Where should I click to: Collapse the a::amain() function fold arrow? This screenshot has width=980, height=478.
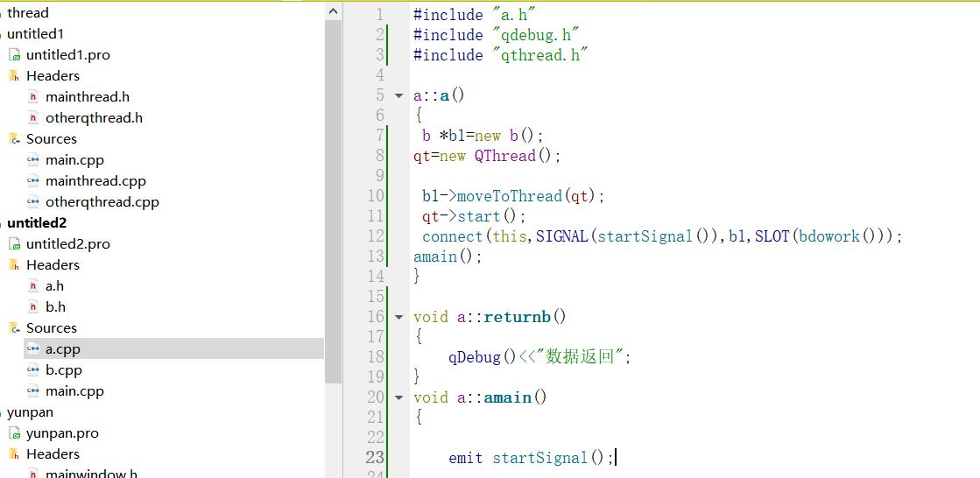coord(399,397)
